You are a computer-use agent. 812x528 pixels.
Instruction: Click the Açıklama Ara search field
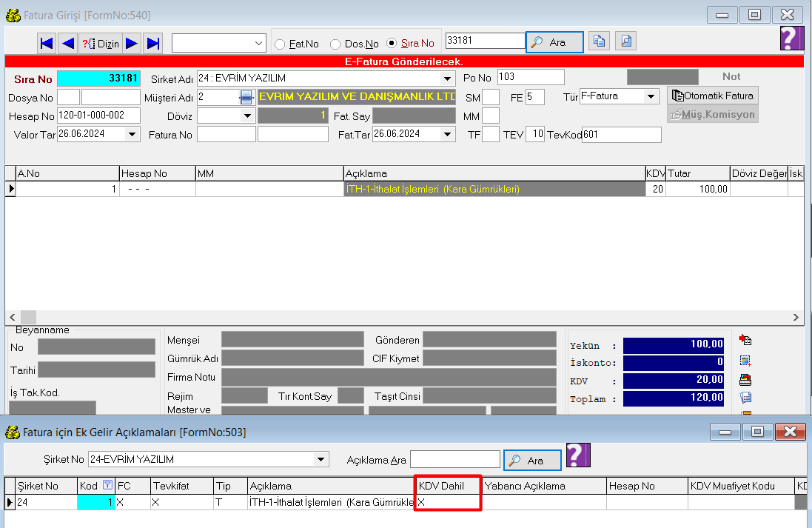pyautogui.click(x=455, y=459)
